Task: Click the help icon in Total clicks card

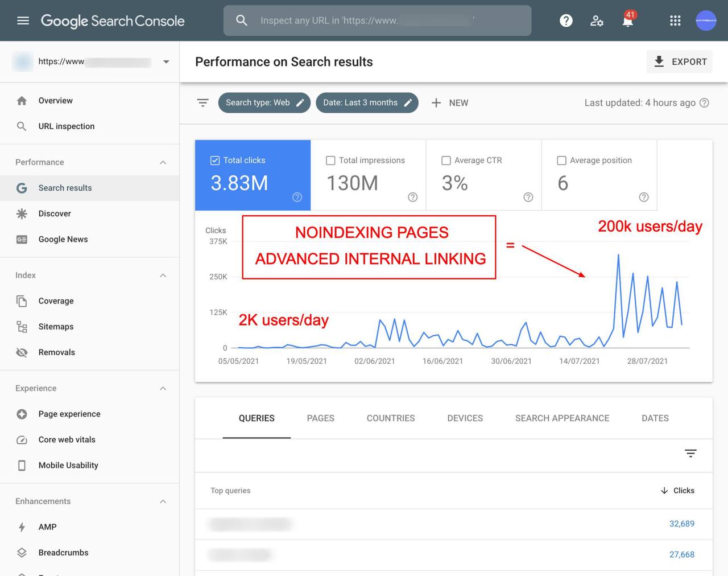Action: 297,197
